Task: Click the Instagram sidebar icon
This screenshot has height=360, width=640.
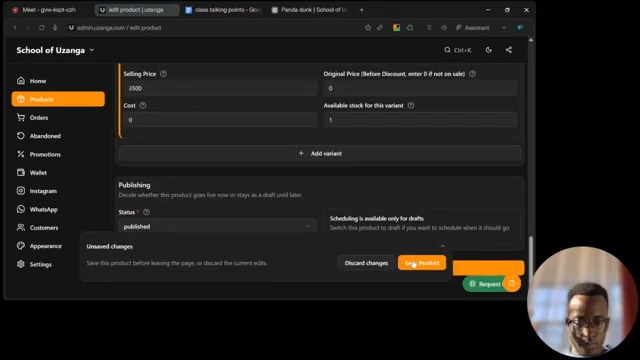Action: click(x=21, y=191)
